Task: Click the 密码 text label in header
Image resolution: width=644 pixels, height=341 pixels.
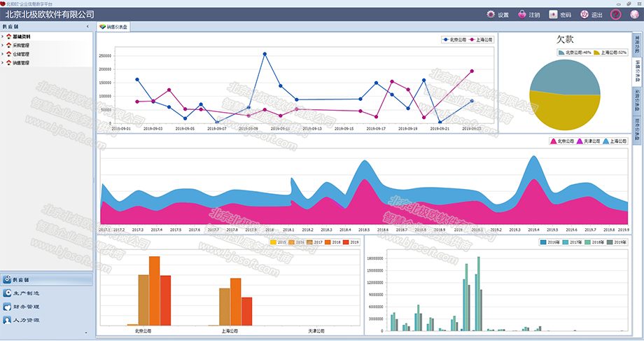Action: pos(566,15)
